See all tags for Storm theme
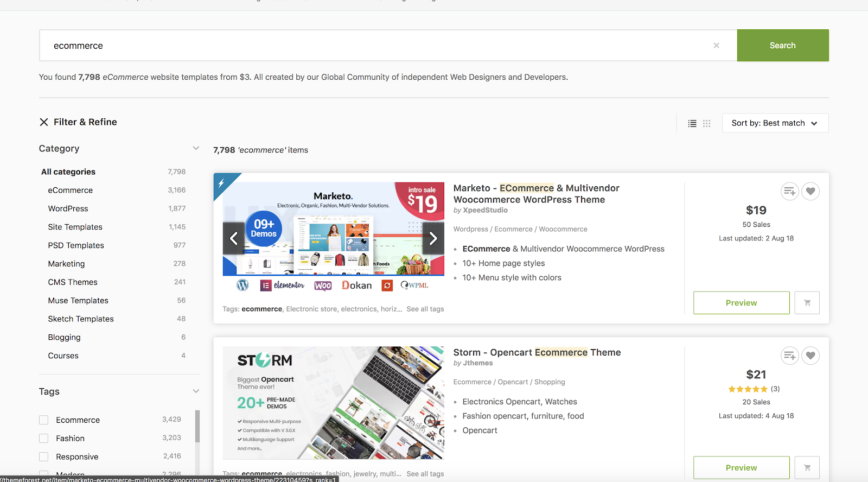 pyautogui.click(x=425, y=474)
